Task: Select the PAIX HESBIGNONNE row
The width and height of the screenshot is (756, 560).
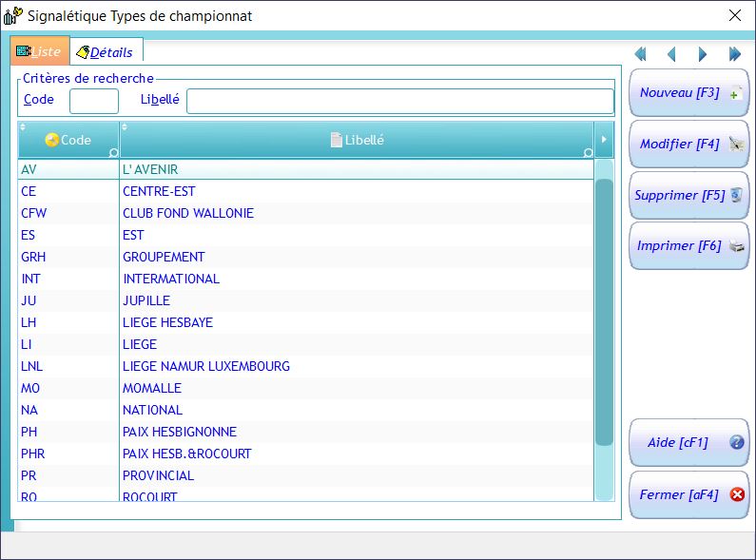Action: pos(305,432)
